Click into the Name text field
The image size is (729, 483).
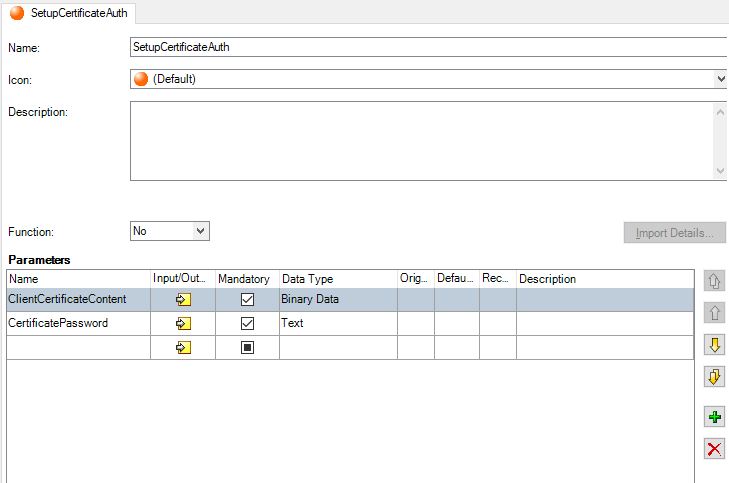coord(427,47)
